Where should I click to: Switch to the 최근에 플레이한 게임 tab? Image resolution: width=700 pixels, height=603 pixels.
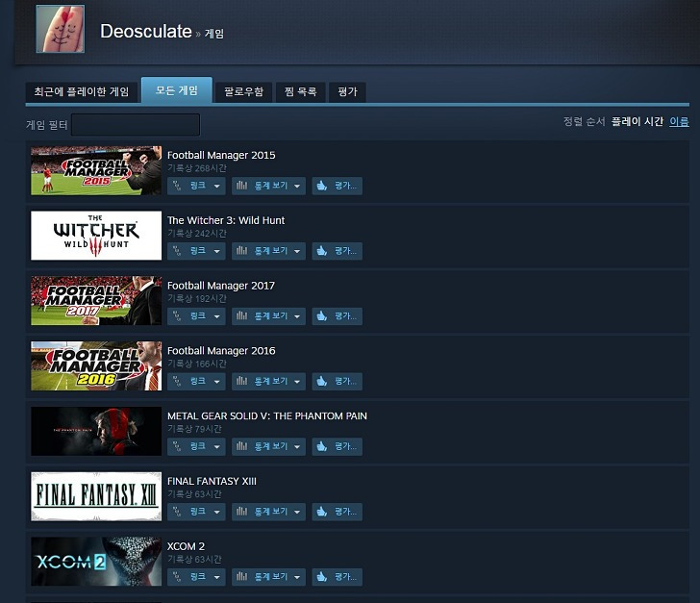[81, 92]
